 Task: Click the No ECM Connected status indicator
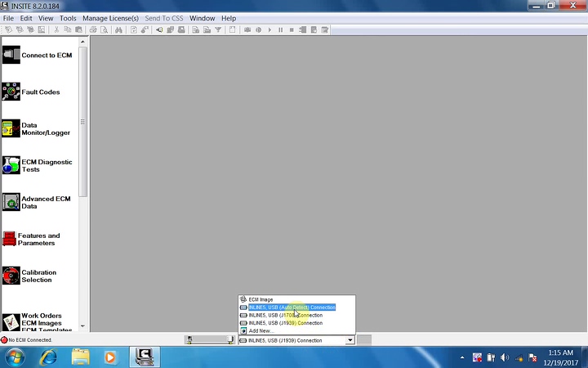click(27, 340)
